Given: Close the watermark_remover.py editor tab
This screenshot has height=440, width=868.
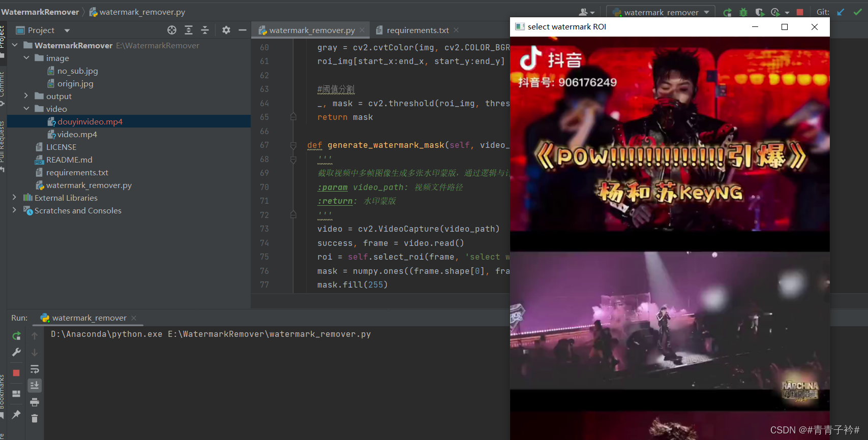Looking at the screenshot, I should pos(362,30).
